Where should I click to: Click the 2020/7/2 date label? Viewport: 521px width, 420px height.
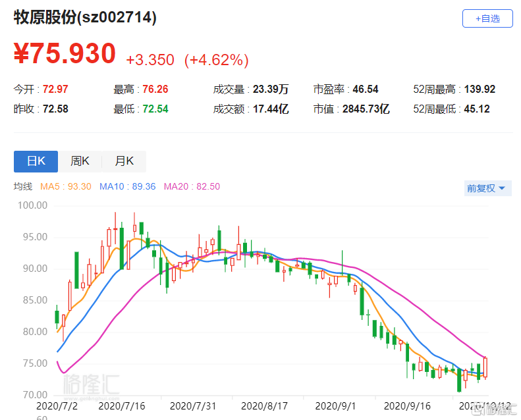tap(57, 406)
